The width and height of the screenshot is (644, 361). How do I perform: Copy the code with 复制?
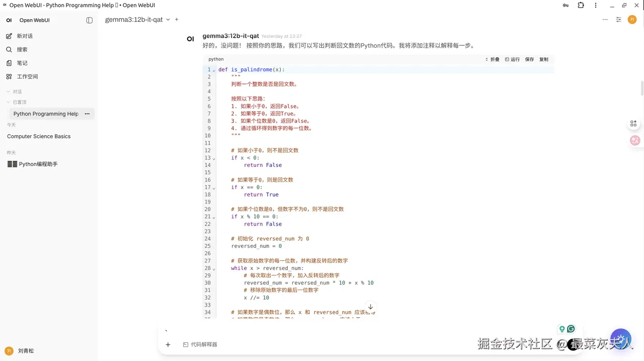(544, 59)
